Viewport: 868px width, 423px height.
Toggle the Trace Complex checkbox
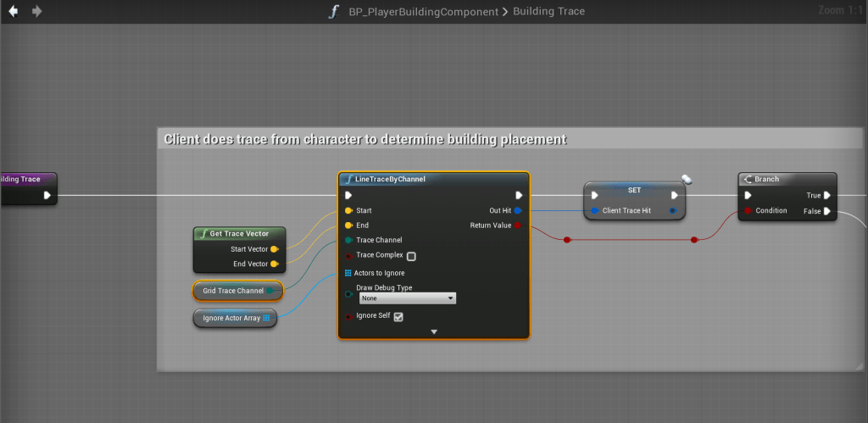tap(411, 256)
